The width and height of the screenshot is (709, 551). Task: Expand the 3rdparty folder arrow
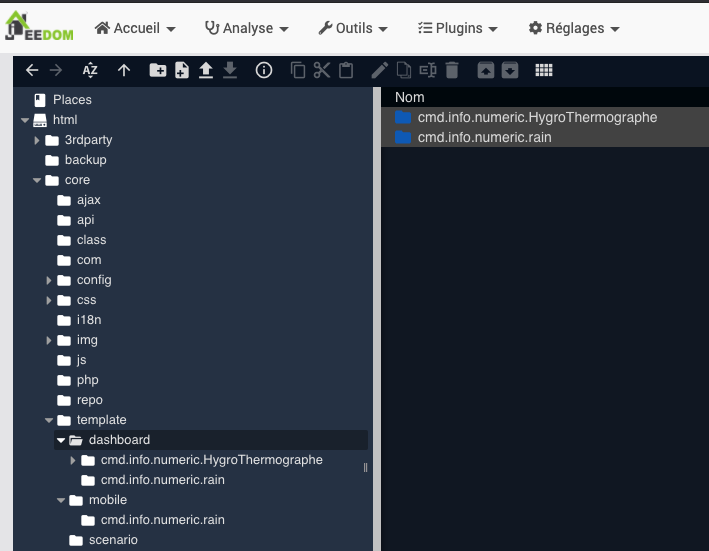point(37,140)
